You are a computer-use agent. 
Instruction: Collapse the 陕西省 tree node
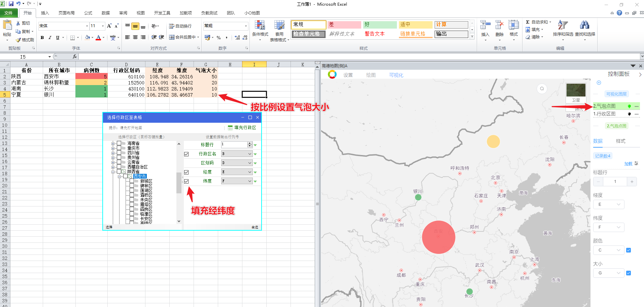coord(113,172)
